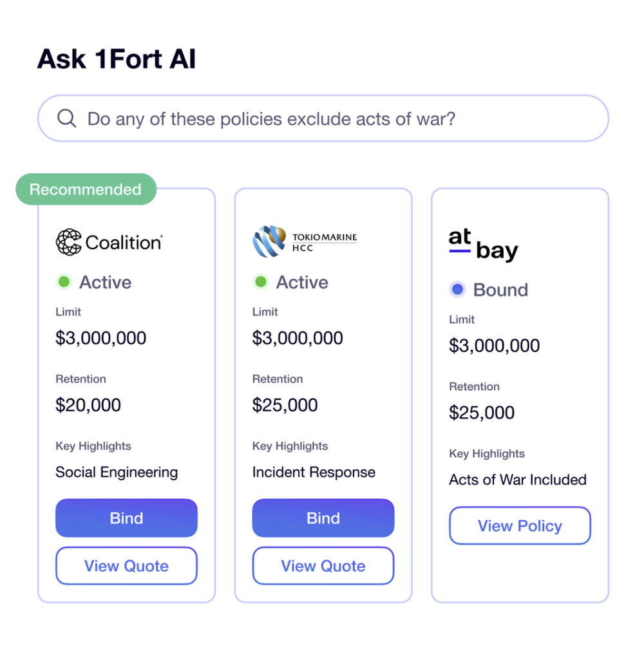
Task: Open View Quote for Tokio Marine
Action: (323, 566)
